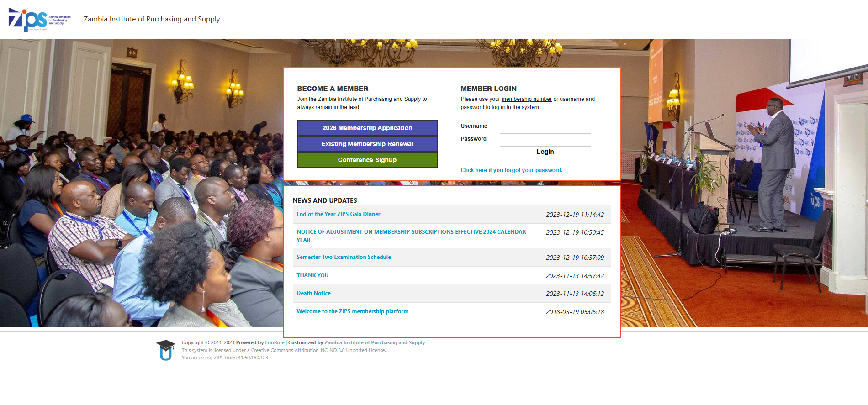Click the timestamp 2018-03-19 05:06:18
This screenshot has height=405, width=868.
point(575,312)
